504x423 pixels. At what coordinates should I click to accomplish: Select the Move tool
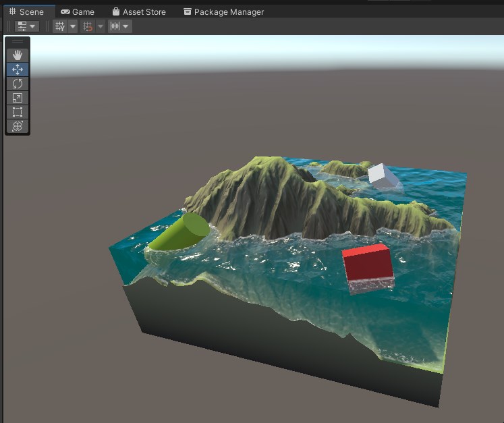(18, 69)
